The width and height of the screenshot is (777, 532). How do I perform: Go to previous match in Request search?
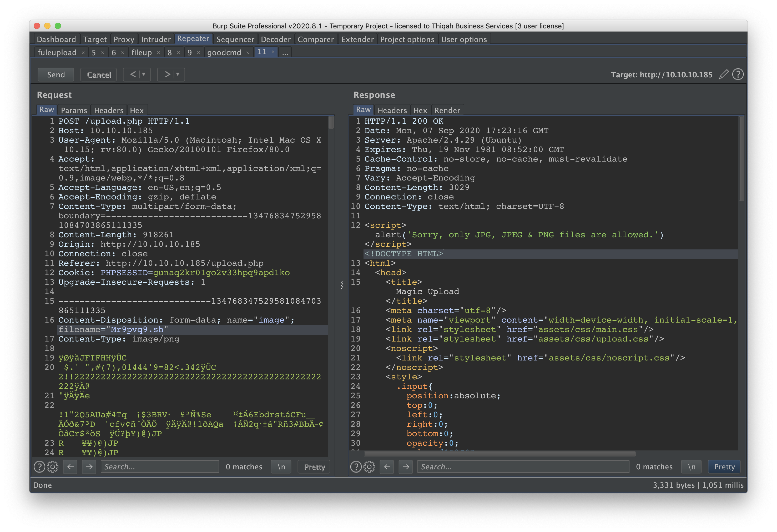70,466
